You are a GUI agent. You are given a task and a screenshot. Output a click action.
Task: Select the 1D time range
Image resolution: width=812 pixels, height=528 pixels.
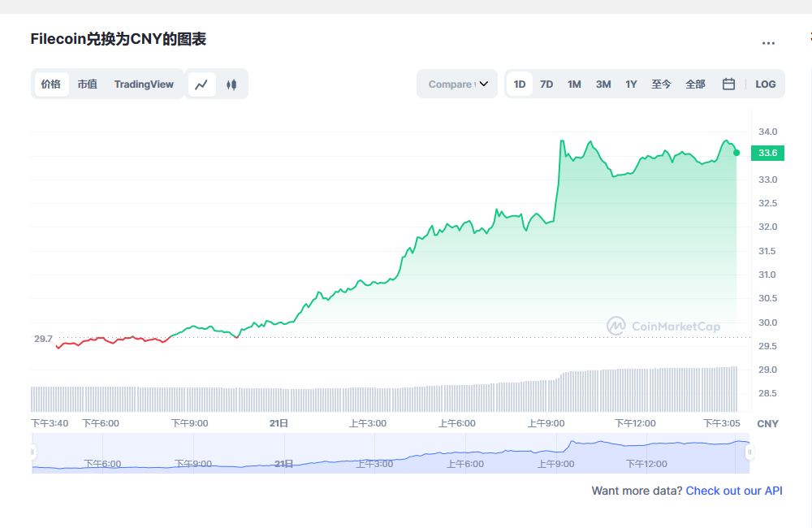520,84
